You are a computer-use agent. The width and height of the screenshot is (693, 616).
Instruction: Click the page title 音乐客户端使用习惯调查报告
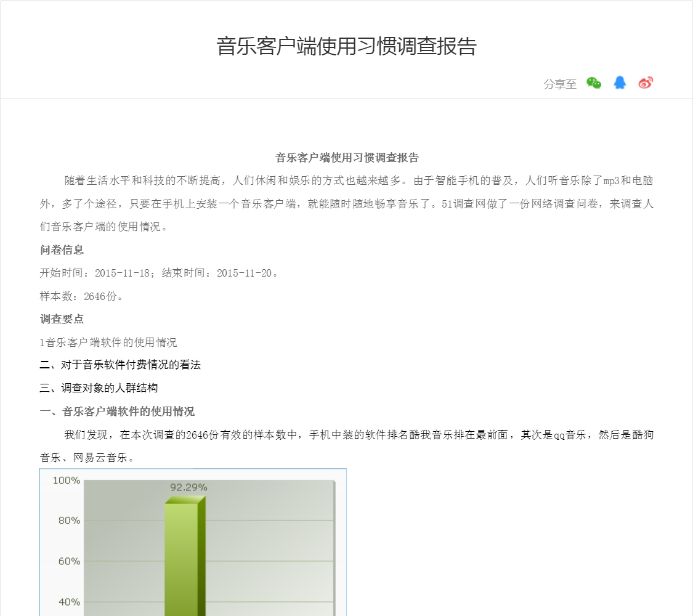coord(346,46)
